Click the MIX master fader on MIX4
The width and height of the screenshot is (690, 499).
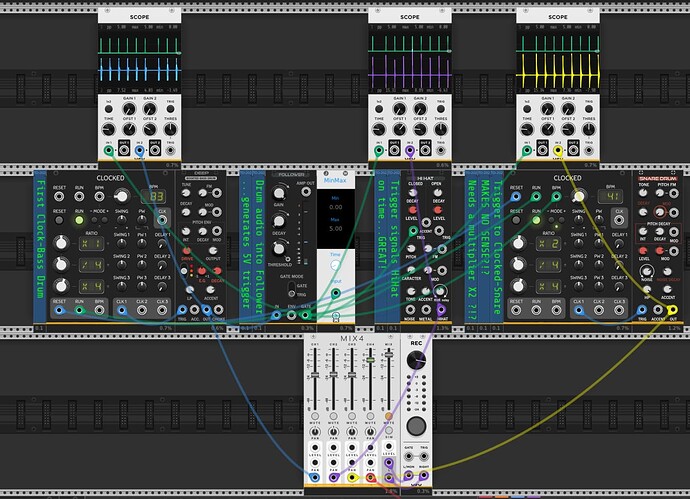click(389, 353)
